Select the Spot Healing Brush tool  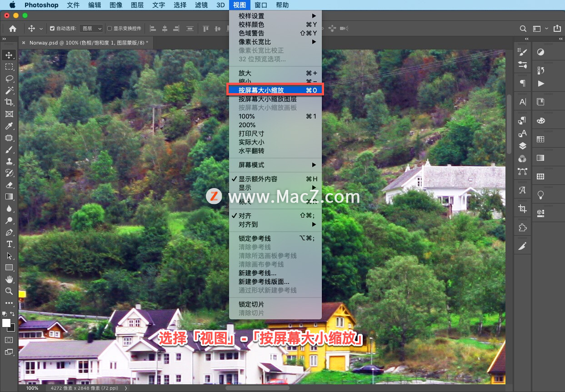pyautogui.click(x=9, y=138)
